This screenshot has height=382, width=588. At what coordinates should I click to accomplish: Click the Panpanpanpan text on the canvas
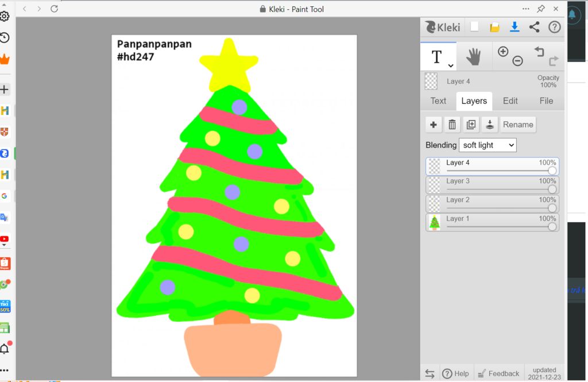click(154, 44)
